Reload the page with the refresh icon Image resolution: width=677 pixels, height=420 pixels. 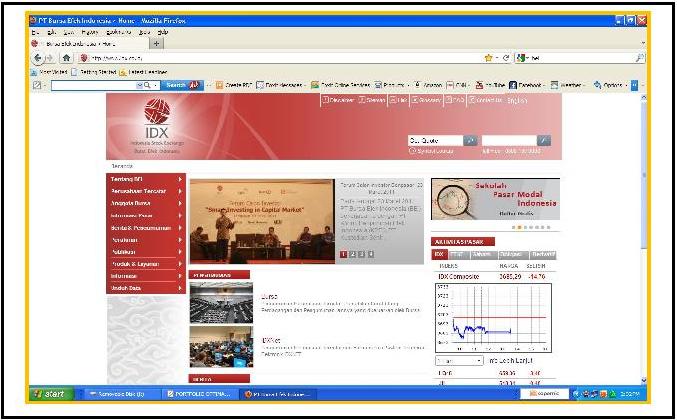coord(506,57)
